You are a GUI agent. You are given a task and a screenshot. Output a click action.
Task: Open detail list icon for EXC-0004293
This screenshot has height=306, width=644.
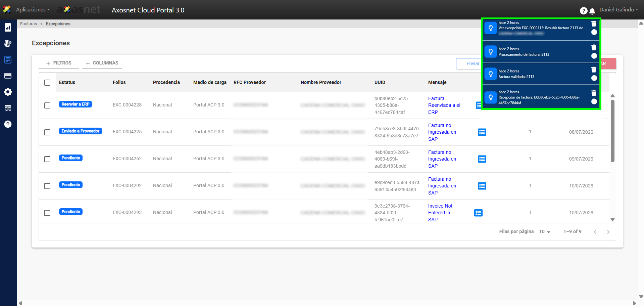tap(478, 213)
